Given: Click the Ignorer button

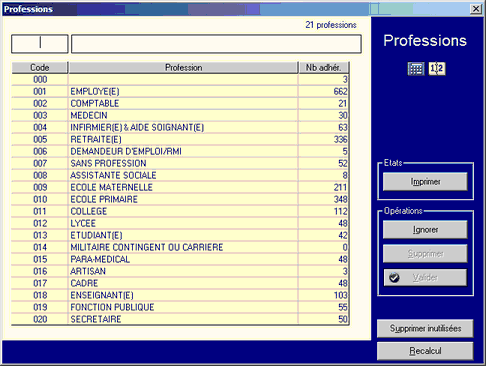Looking at the screenshot, I should (425, 230).
